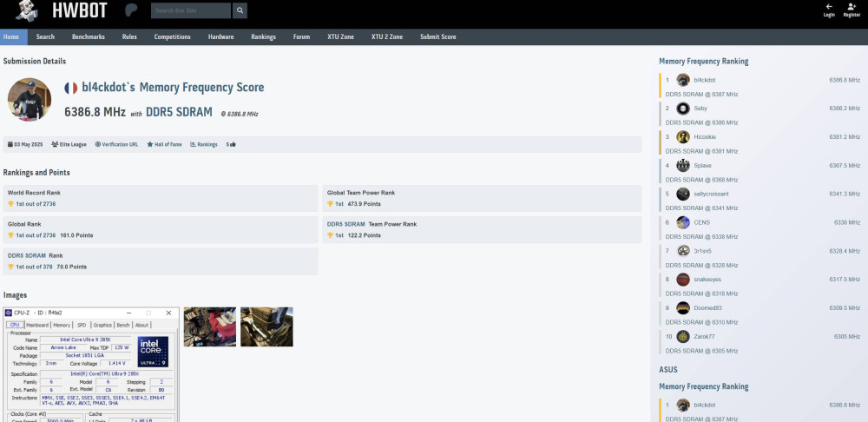Click the HWBOT robot logo icon

27,10
